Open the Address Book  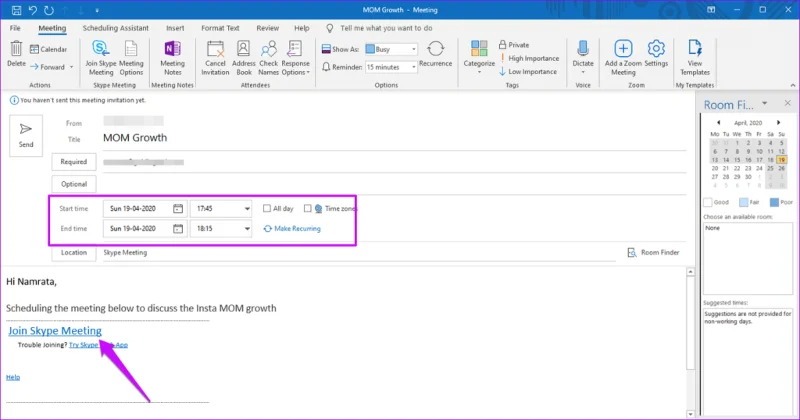tap(243, 58)
